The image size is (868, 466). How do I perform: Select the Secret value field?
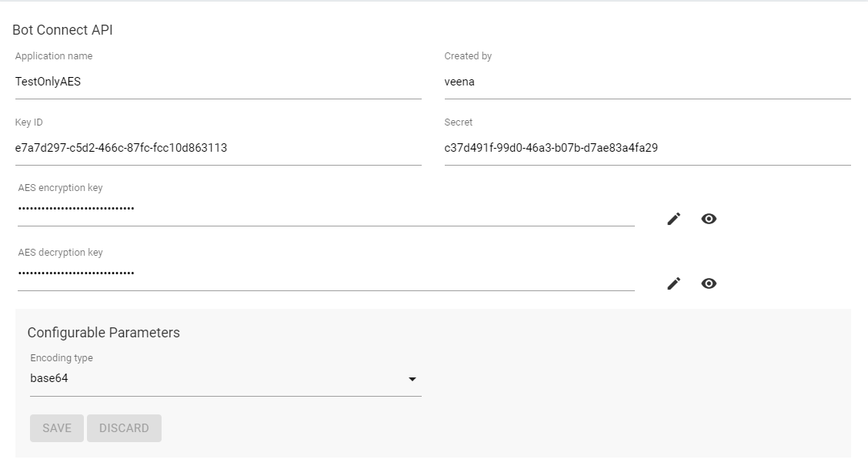(x=646, y=148)
